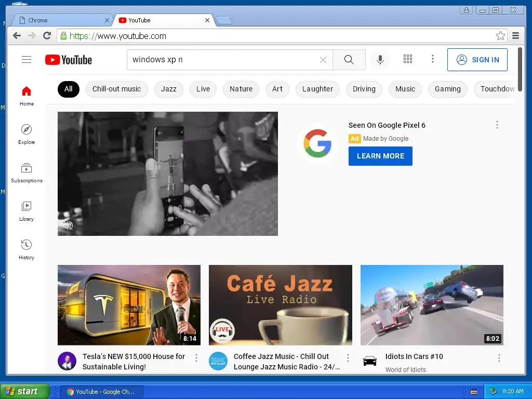This screenshot has height=399, width=532.
Task: Reload the page with the refresh icon
Action: (47, 36)
